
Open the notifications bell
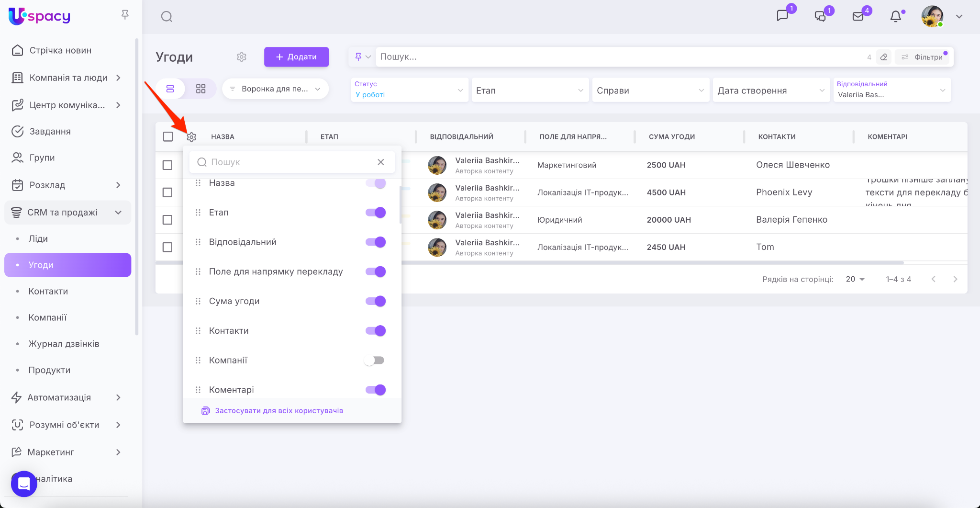tap(895, 17)
